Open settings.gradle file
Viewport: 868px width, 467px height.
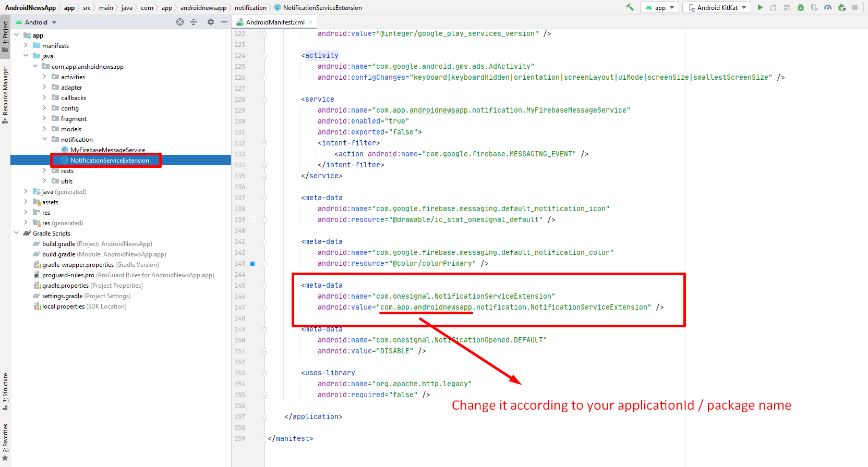point(86,296)
